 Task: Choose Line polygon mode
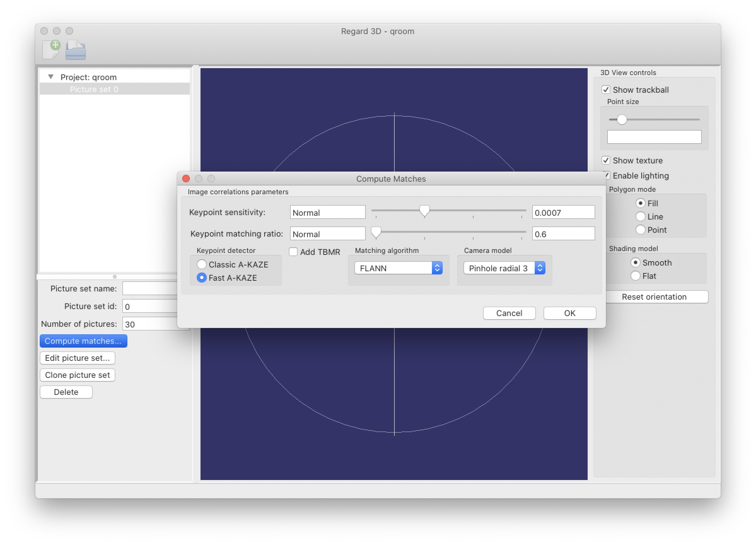pyautogui.click(x=640, y=217)
